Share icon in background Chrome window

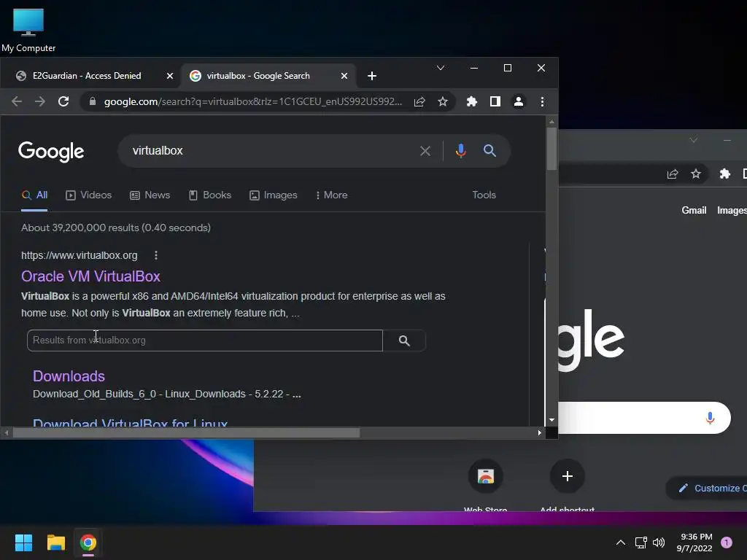click(673, 174)
